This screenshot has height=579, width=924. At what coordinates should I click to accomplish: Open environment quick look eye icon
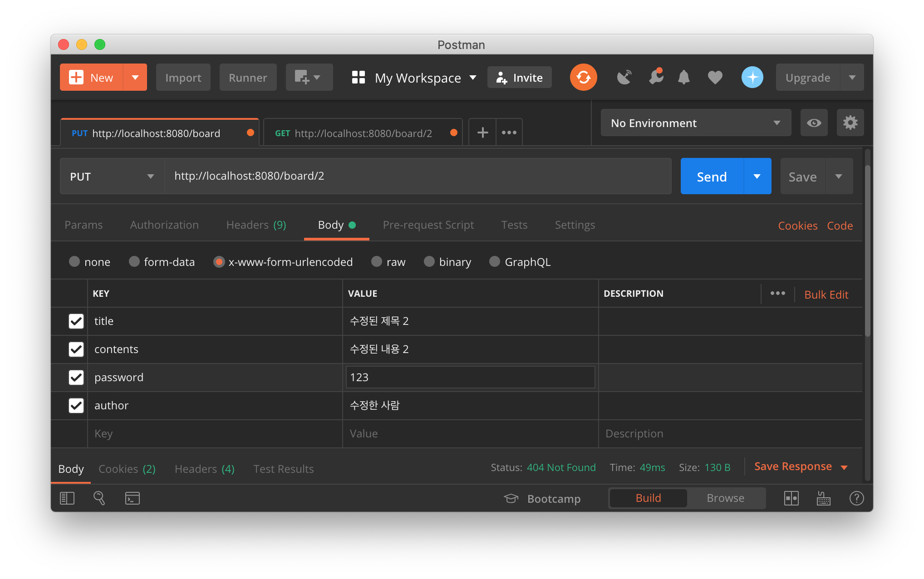coord(814,123)
